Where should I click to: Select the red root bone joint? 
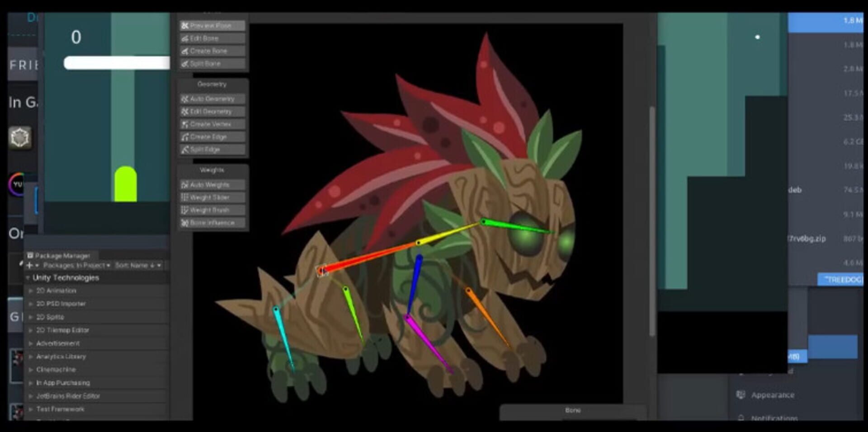click(x=322, y=271)
